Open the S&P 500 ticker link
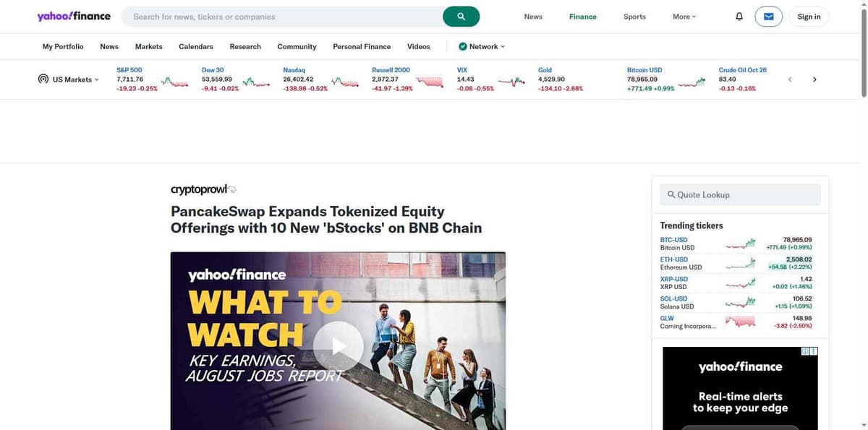The width and height of the screenshot is (868, 430). tap(129, 70)
